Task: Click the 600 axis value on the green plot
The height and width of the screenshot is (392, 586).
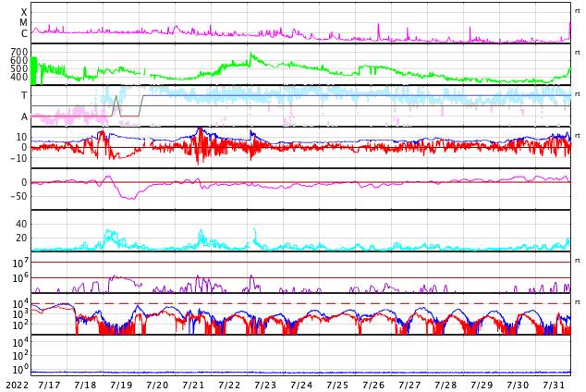Action: coord(19,60)
